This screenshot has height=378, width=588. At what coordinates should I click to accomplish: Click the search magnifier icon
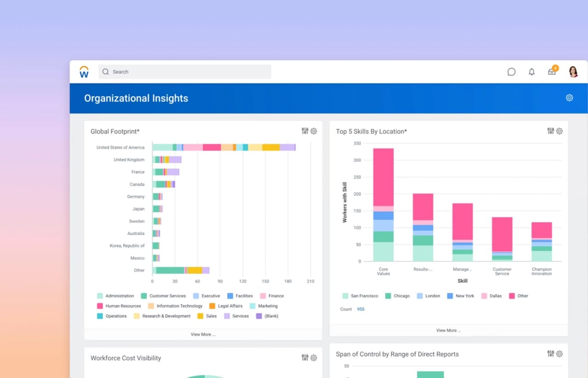click(106, 72)
